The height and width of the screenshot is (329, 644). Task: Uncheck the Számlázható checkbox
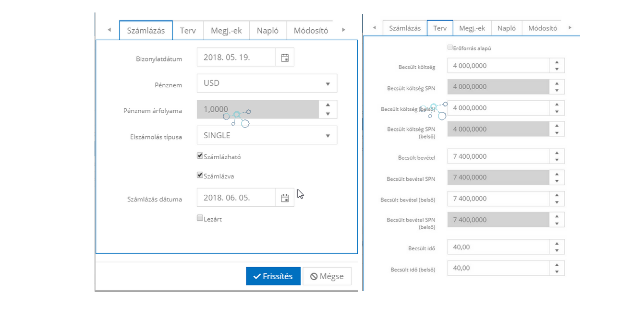tap(200, 156)
